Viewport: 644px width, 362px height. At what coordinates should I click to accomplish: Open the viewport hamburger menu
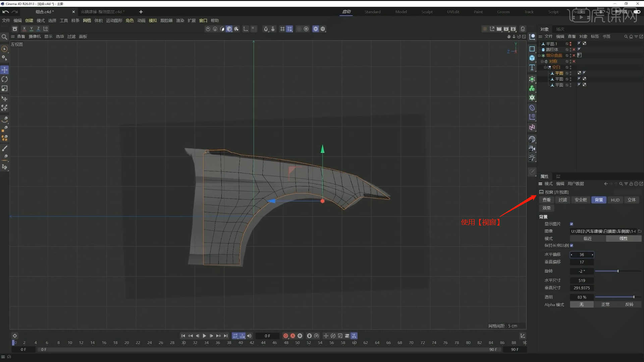(13, 37)
